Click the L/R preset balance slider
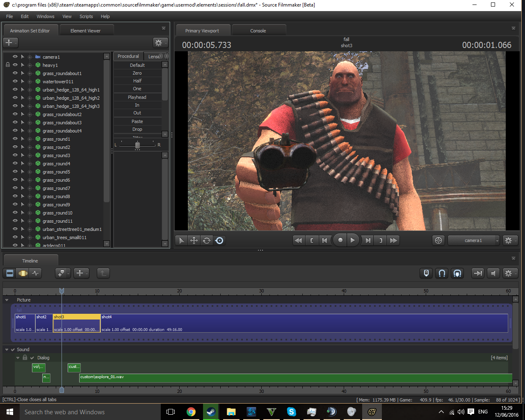Viewport: 525px width, 420px height. coord(137,145)
